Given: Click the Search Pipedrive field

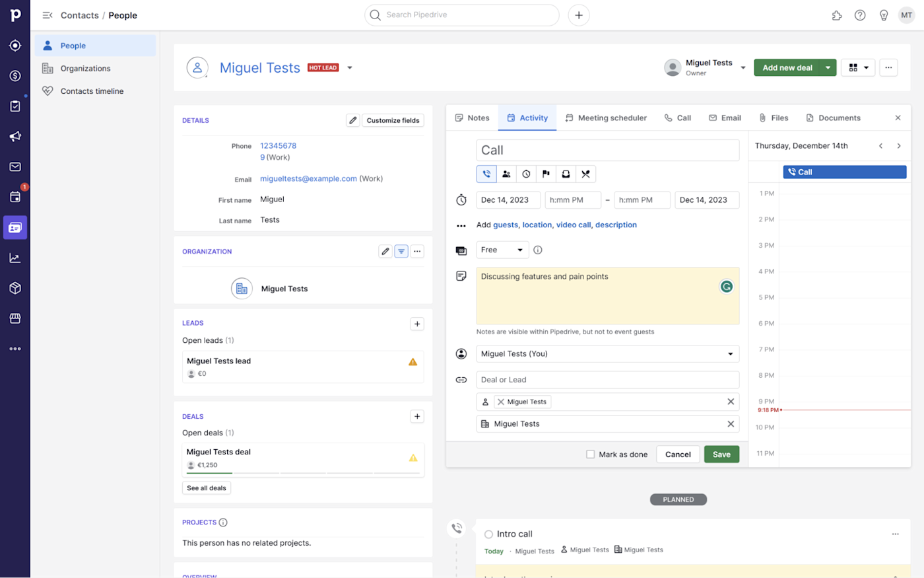Looking at the screenshot, I should point(462,15).
